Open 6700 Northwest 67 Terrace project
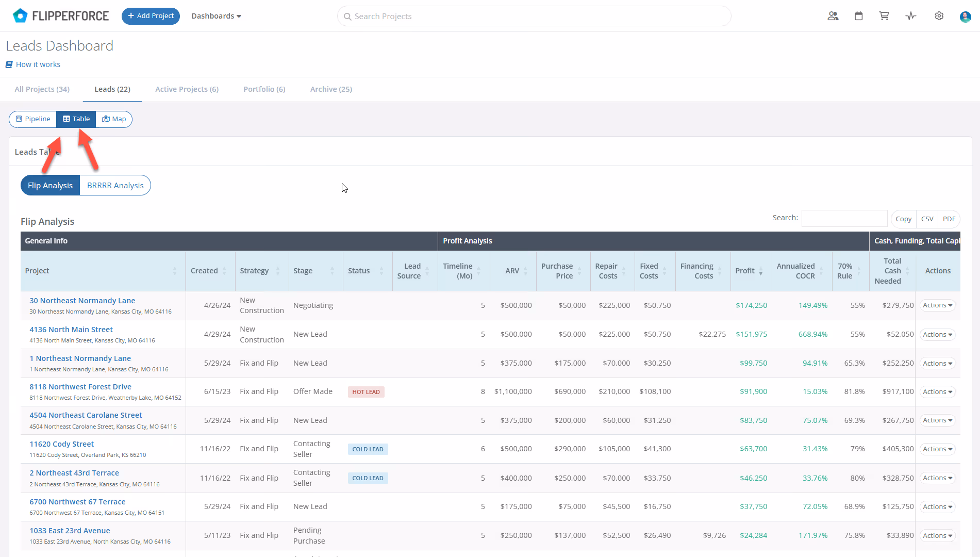 coord(77,502)
